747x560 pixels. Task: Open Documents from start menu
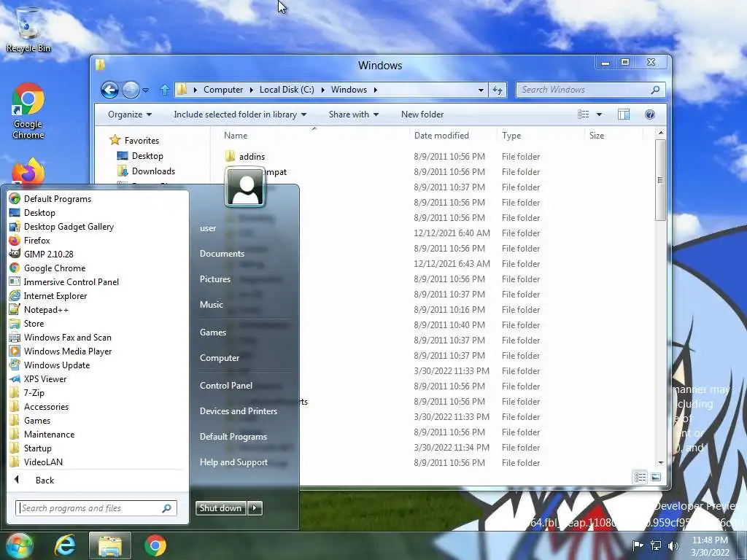(222, 254)
